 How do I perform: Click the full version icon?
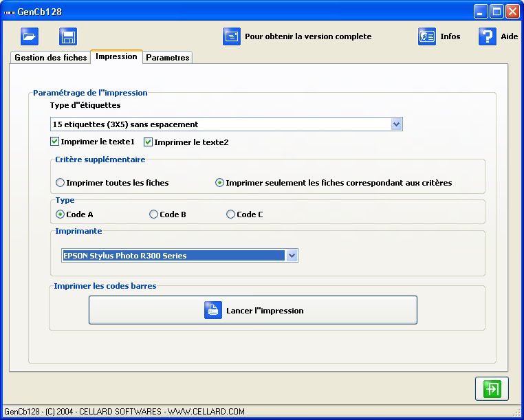tap(232, 36)
